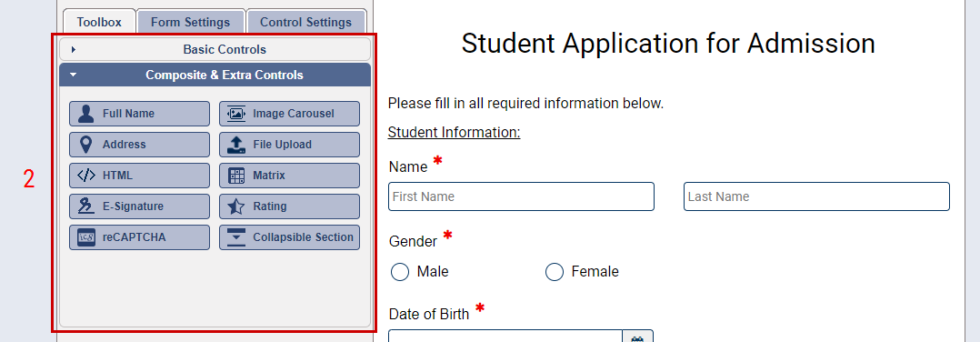This screenshot has height=342, width=980.
Task: Select the Address control icon
Action: coord(86,145)
